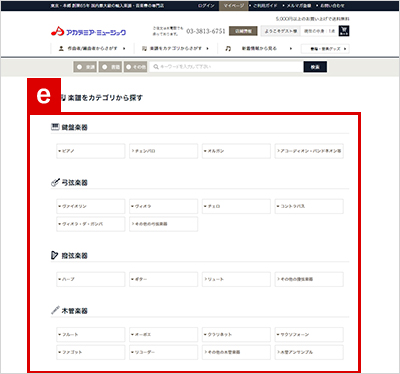Expand the チェロ category
The image size is (400, 374).
pyautogui.click(x=236, y=206)
